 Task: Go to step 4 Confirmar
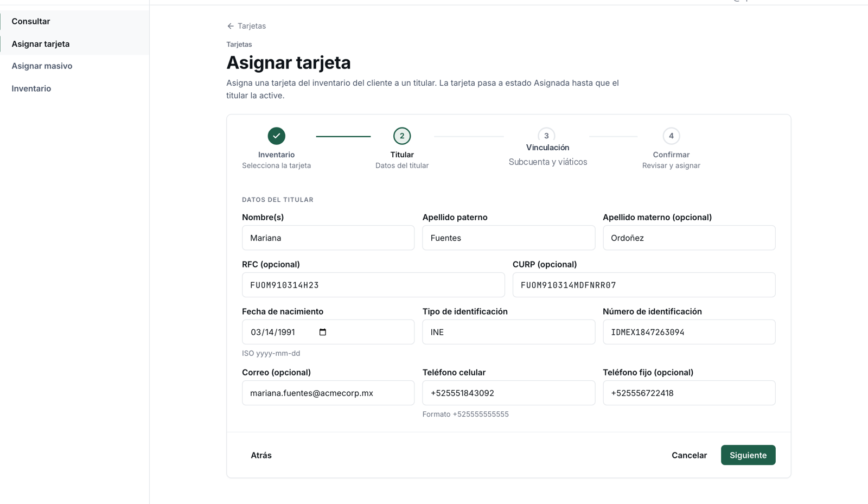[671, 136]
